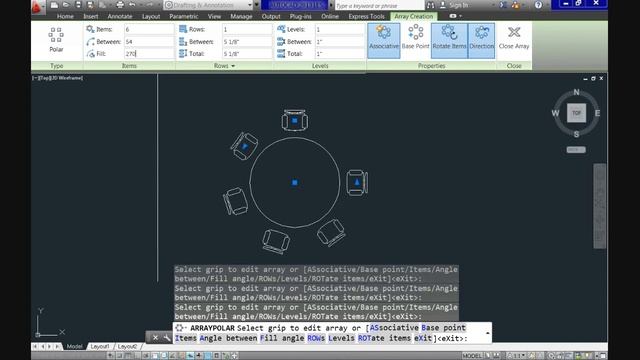
Task: Toggle the Associative property button
Action: point(384,40)
